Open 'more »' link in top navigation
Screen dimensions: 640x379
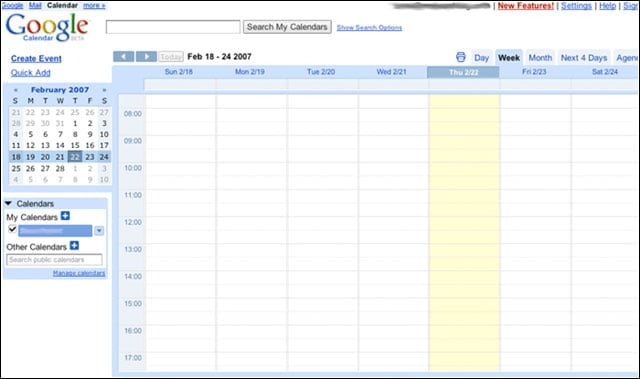click(x=94, y=5)
